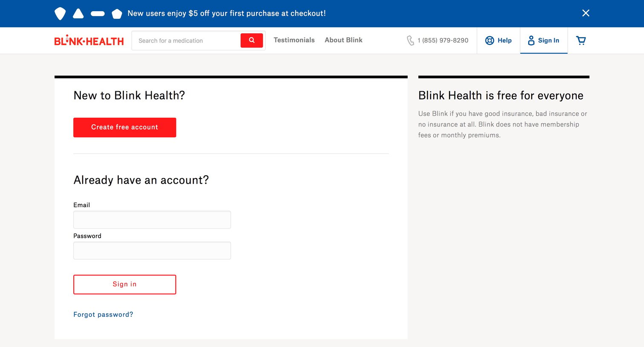Close the $5 off promo banner

[x=586, y=13]
